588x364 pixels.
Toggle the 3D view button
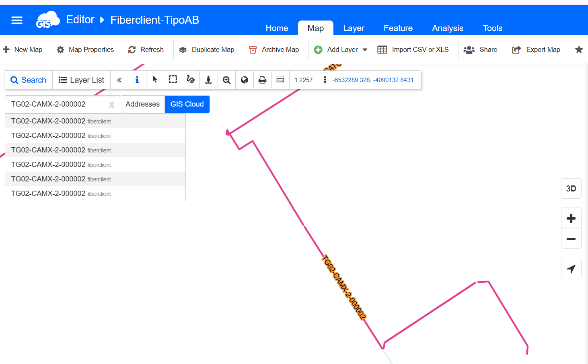point(571,189)
